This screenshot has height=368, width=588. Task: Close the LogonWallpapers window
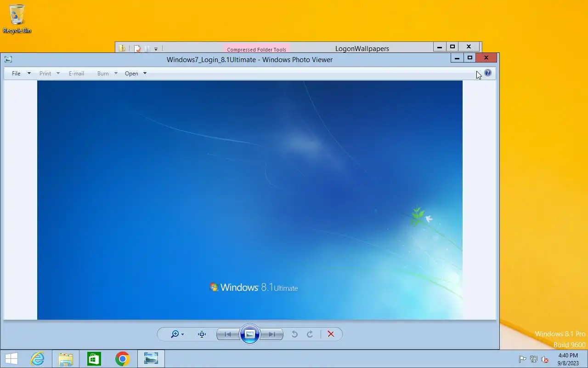[x=469, y=47]
